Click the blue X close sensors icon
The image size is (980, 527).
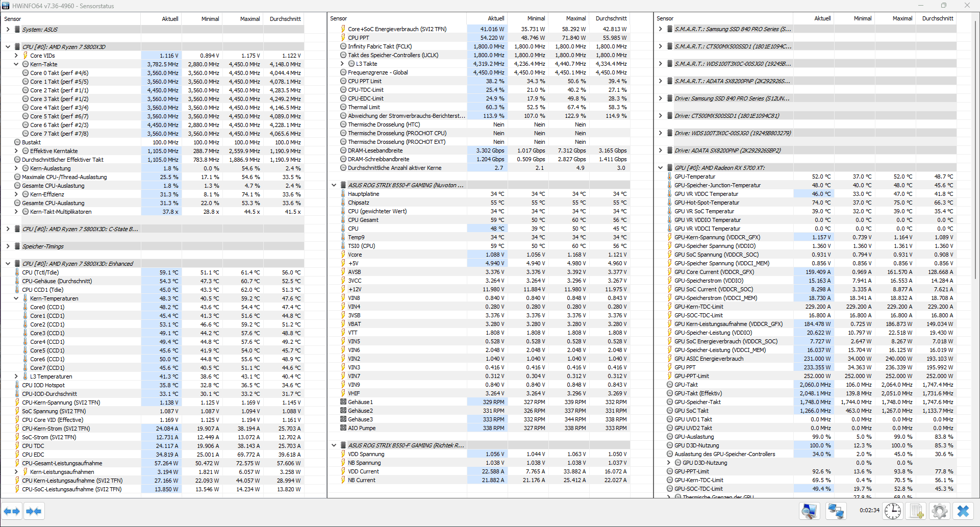[963, 511]
